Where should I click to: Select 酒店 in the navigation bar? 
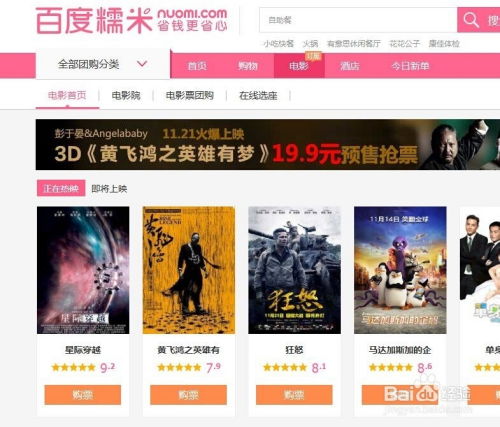point(350,66)
